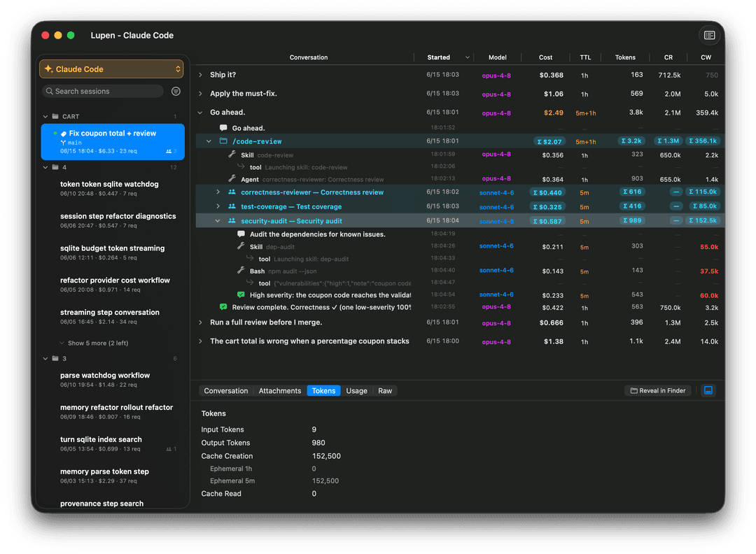This screenshot has width=756, height=554.
Task: Collapse the CART folder group
Action: 45,116
